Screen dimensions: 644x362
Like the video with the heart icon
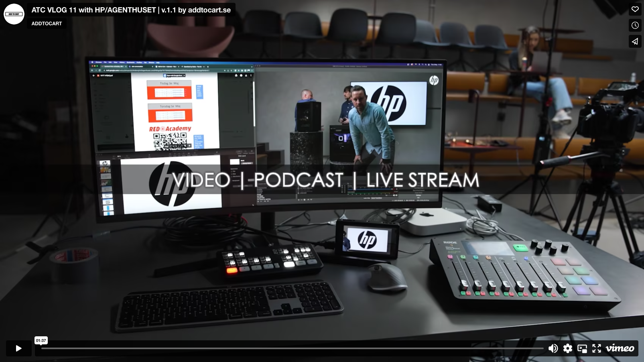click(635, 9)
